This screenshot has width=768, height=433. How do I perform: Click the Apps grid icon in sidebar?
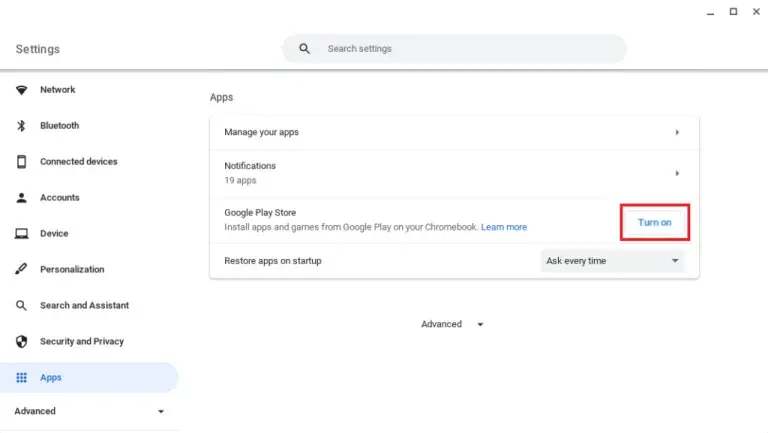click(x=21, y=378)
